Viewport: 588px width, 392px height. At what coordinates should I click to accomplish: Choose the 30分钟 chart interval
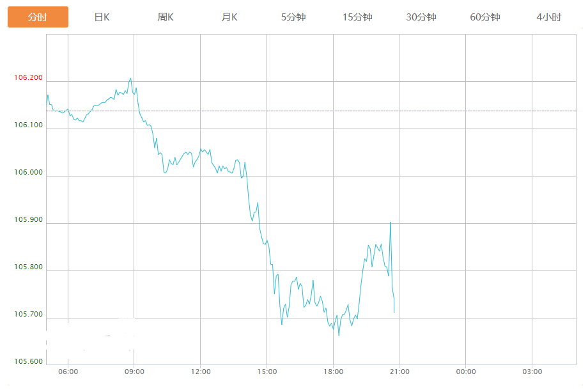pos(421,17)
